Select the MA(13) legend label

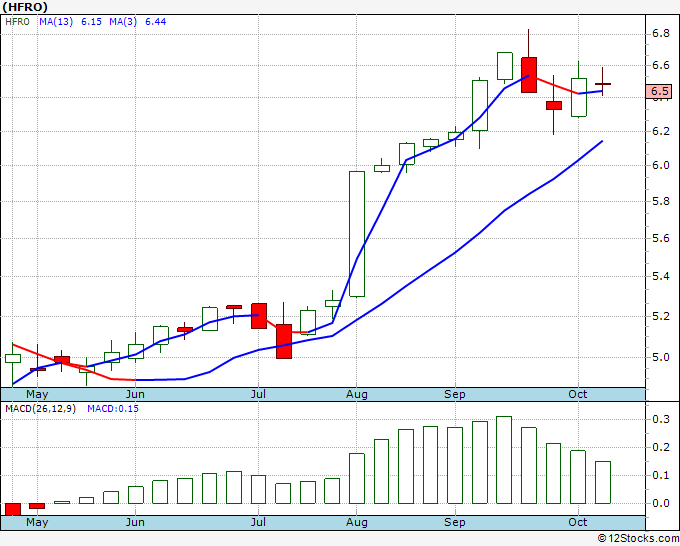coord(56,22)
